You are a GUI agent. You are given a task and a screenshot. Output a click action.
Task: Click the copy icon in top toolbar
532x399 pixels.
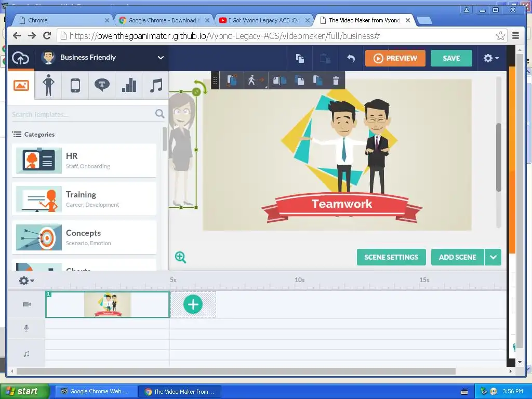pyautogui.click(x=300, y=58)
